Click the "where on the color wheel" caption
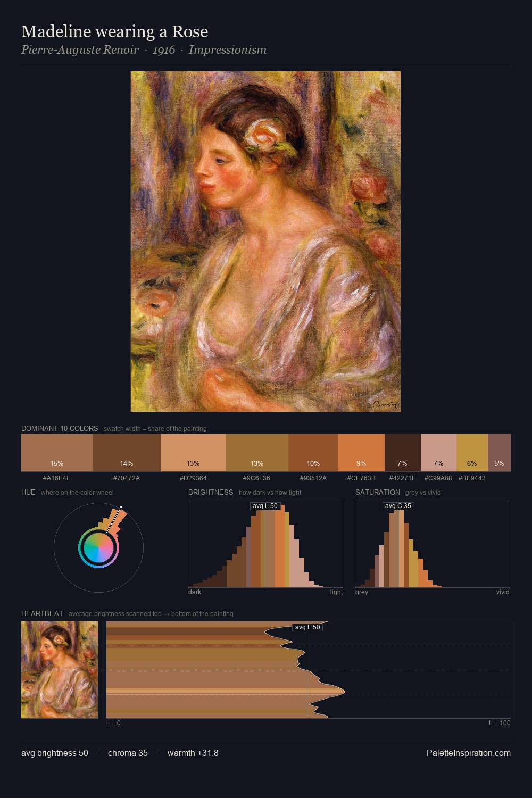 77,492
